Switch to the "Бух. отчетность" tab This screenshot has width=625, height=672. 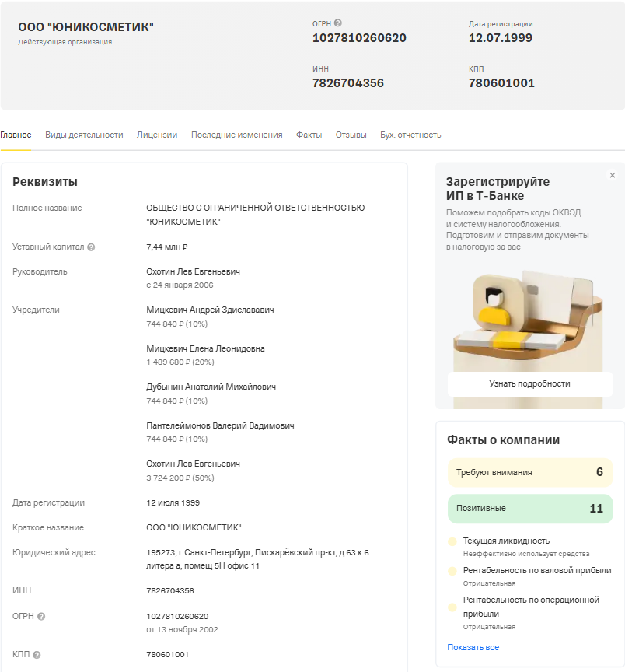click(408, 134)
